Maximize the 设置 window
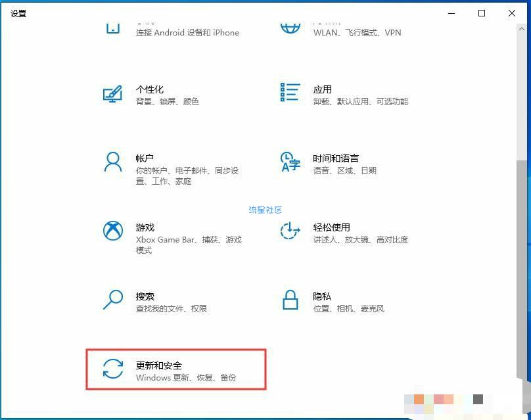Viewport: 531px width, 420px height. (x=482, y=13)
